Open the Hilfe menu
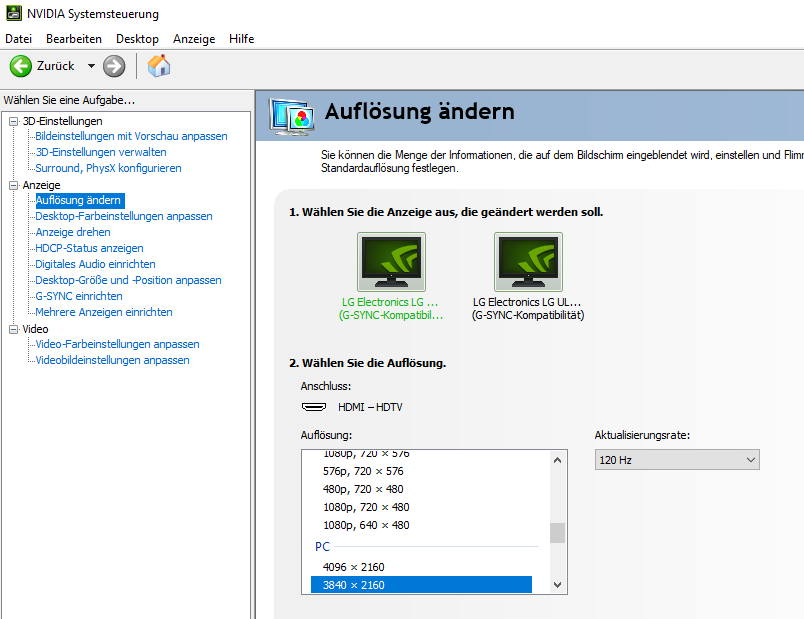The width and height of the screenshot is (804, 619). tap(242, 39)
